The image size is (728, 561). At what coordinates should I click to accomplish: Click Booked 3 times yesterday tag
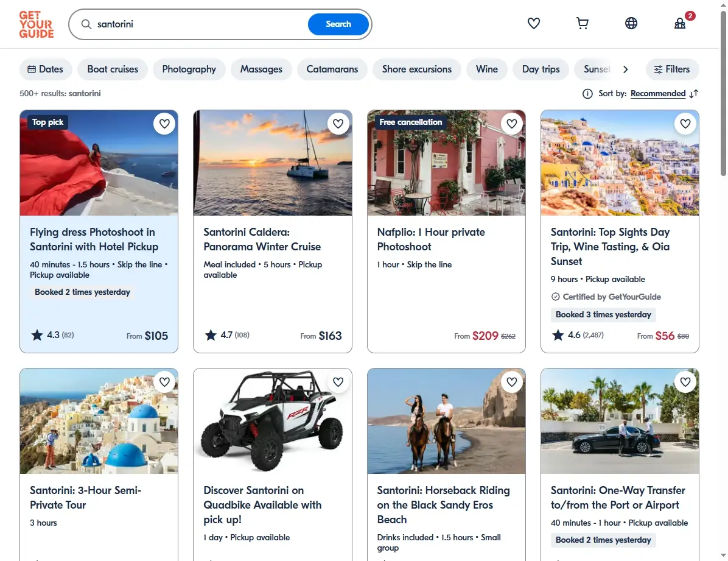click(x=603, y=315)
